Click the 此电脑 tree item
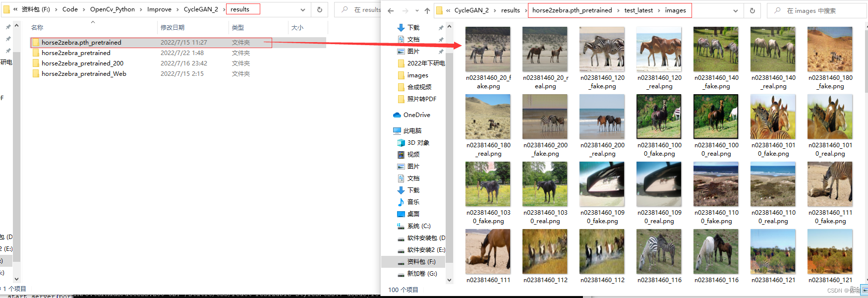This screenshot has height=298, width=868. point(412,131)
